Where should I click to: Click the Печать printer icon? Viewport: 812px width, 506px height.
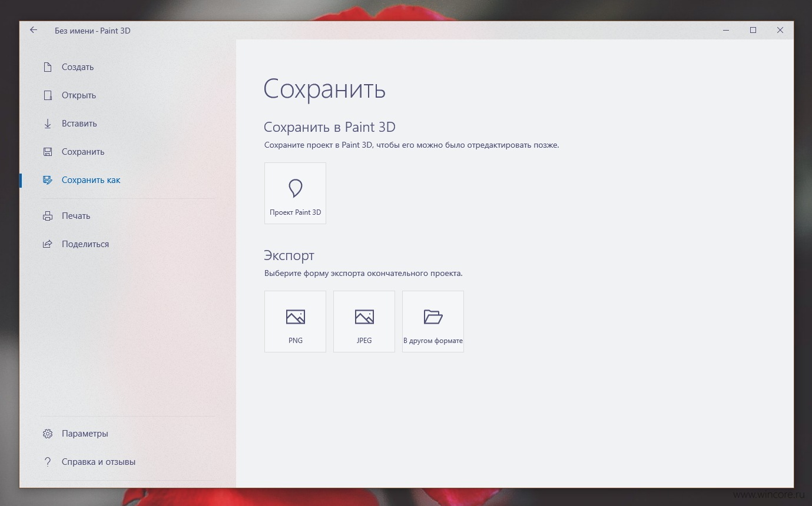click(48, 216)
